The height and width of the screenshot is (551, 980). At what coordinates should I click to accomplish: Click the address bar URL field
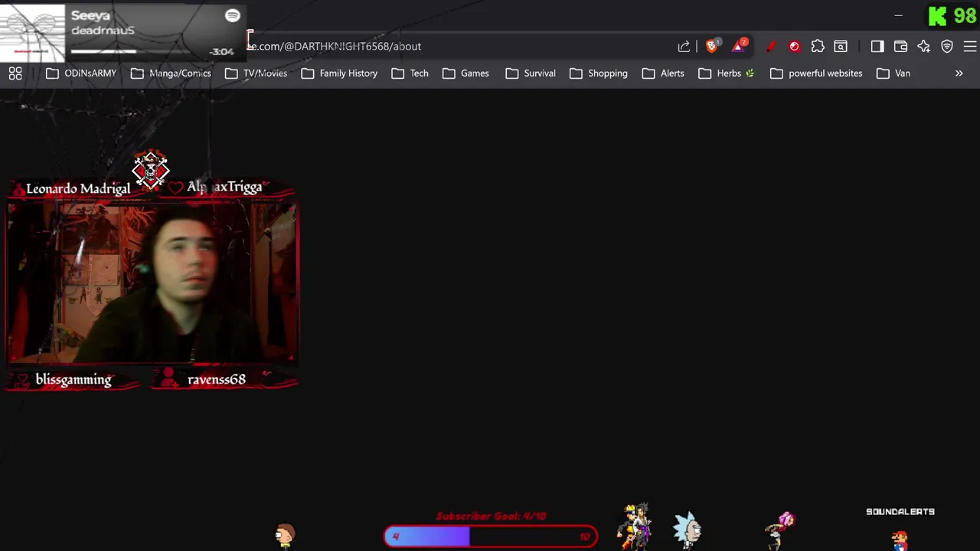coord(459,47)
